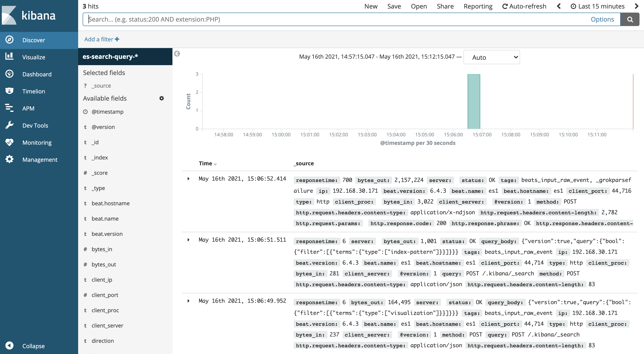Open Visualize from the sidebar

(x=33, y=57)
